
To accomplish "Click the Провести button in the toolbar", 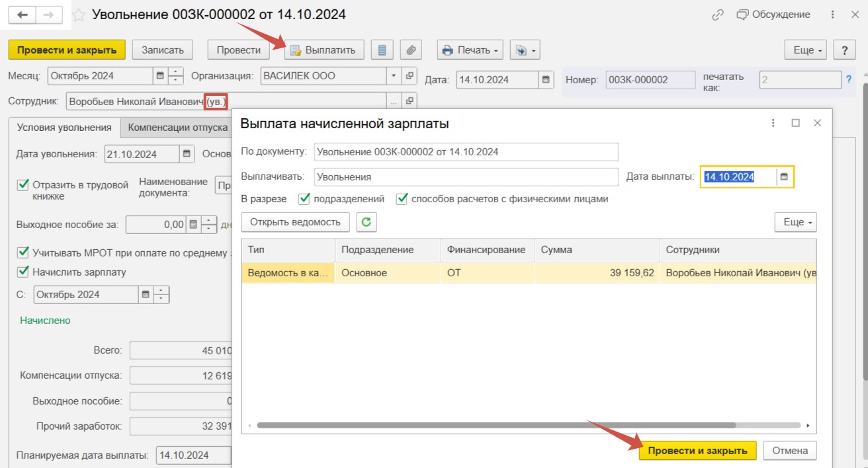I will point(238,50).
